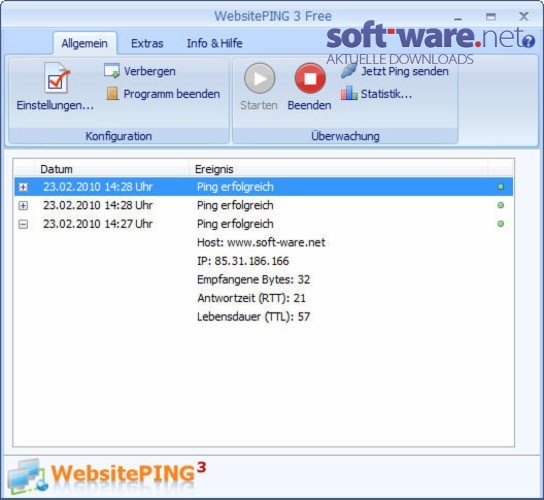This screenshot has width=544, height=500.
Task: Switch to the Extras tab
Action: [x=147, y=43]
